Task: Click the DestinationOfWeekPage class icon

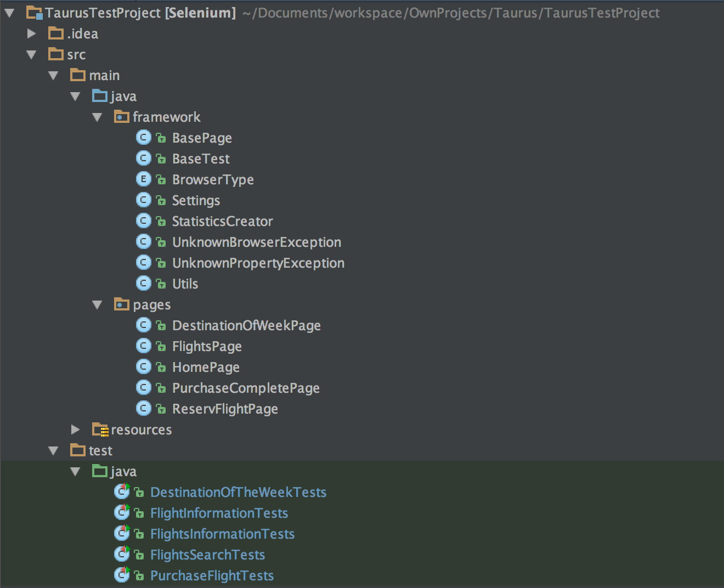Action: tap(143, 325)
